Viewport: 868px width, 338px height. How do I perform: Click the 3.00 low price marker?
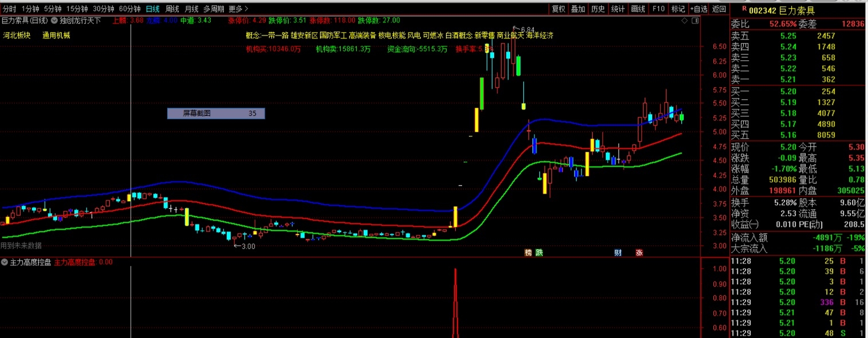(x=244, y=246)
